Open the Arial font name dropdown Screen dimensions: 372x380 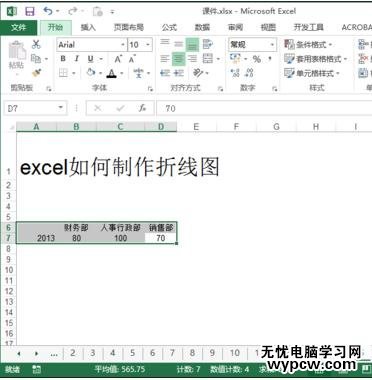click(123, 44)
